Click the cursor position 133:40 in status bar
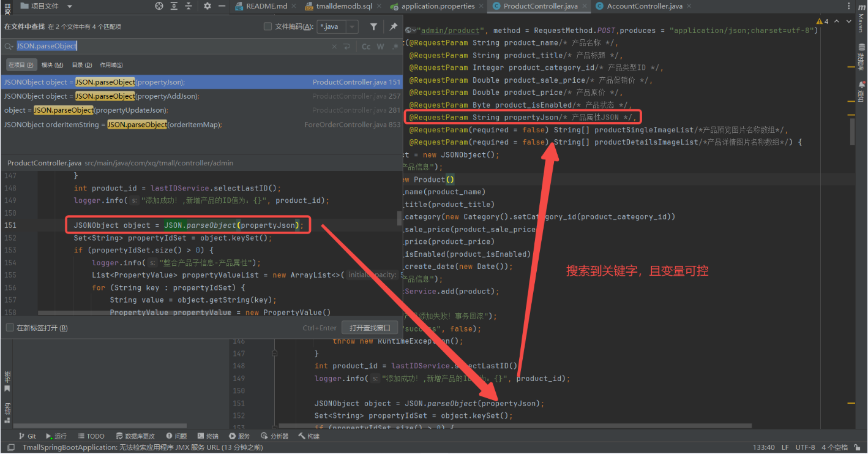 pyautogui.click(x=763, y=448)
